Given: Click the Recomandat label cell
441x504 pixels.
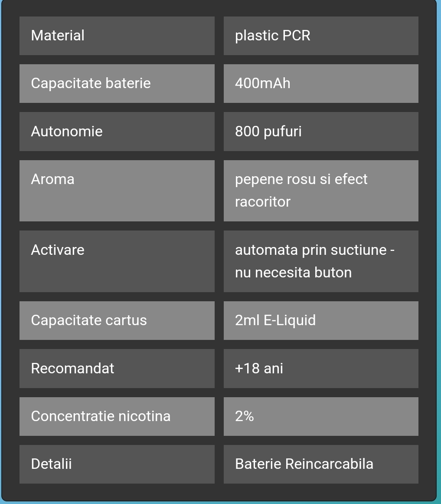Looking at the screenshot, I should [117, 369].
